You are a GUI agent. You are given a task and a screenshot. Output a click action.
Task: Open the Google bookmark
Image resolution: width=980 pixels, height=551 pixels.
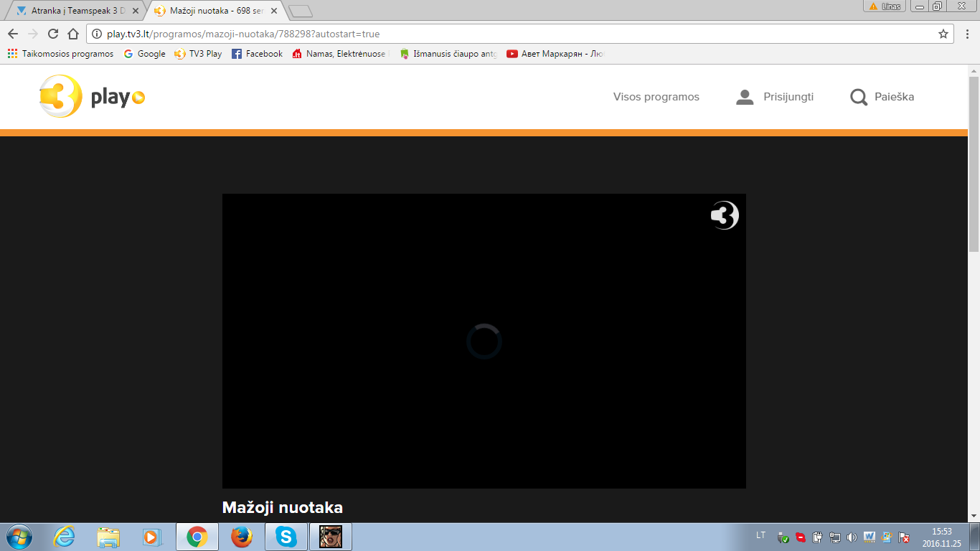tap(145, 54)
